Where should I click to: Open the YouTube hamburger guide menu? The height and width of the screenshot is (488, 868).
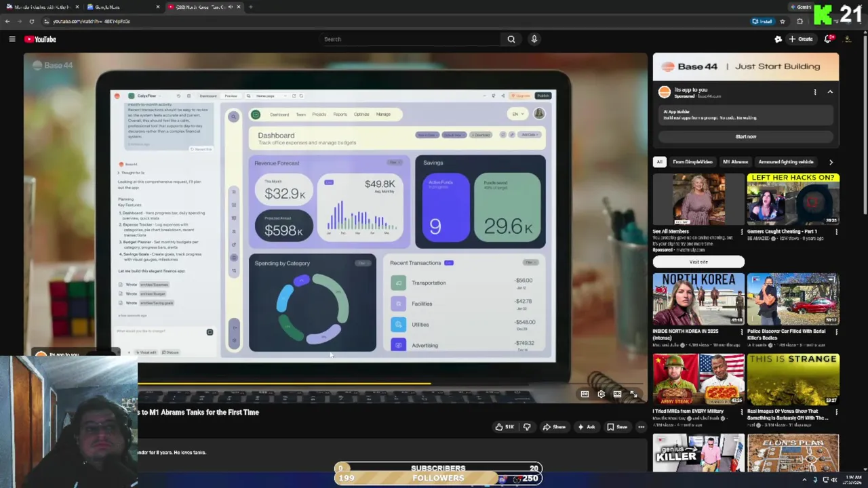(12, 39)
